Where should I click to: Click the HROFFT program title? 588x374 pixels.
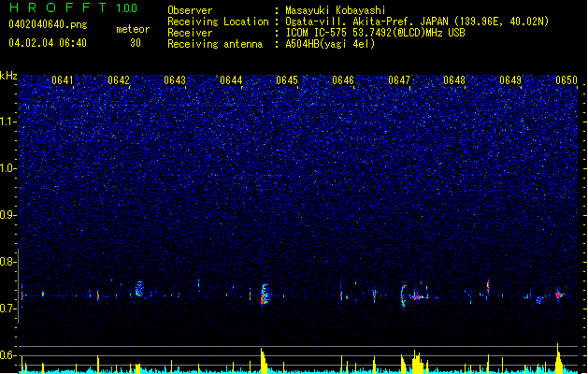click(x=58, y=7)
